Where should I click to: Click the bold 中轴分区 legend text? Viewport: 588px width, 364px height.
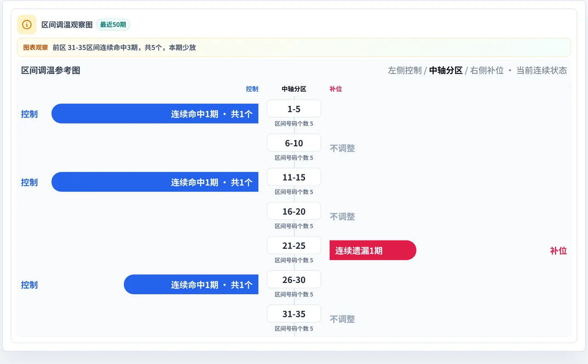coord(446,70)
